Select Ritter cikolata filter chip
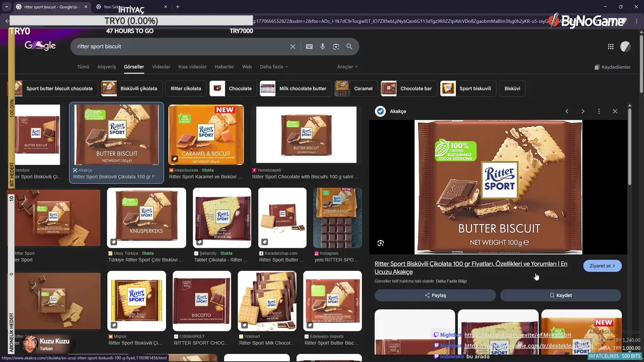Image resolution: width=644 pixels, height=362 pixels. (x=186, y=88)
